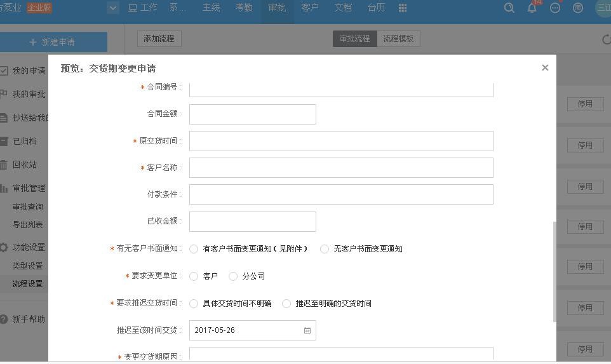Open the 推迟至该时间交货 date picker field
Screen dimensions: 611x364
248,330
